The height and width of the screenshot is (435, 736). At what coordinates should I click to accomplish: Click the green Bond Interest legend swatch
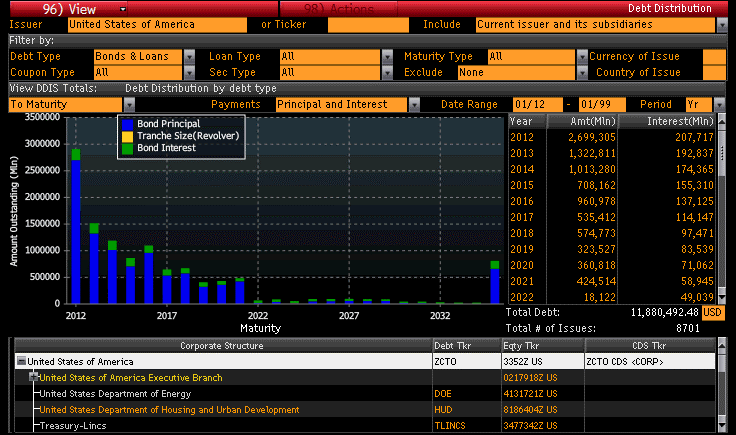(127, 149)
